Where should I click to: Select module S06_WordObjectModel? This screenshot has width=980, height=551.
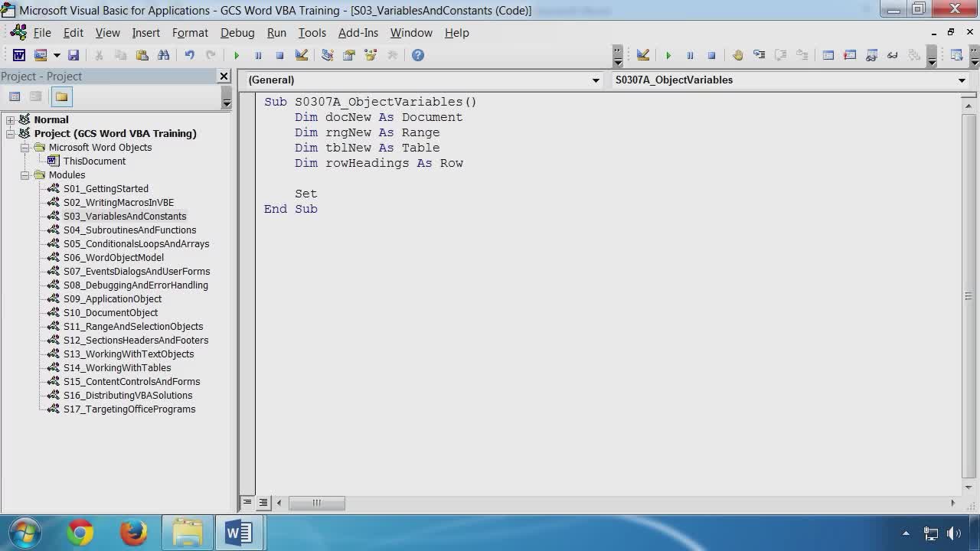pyautogui.click(x=113, y=258)
